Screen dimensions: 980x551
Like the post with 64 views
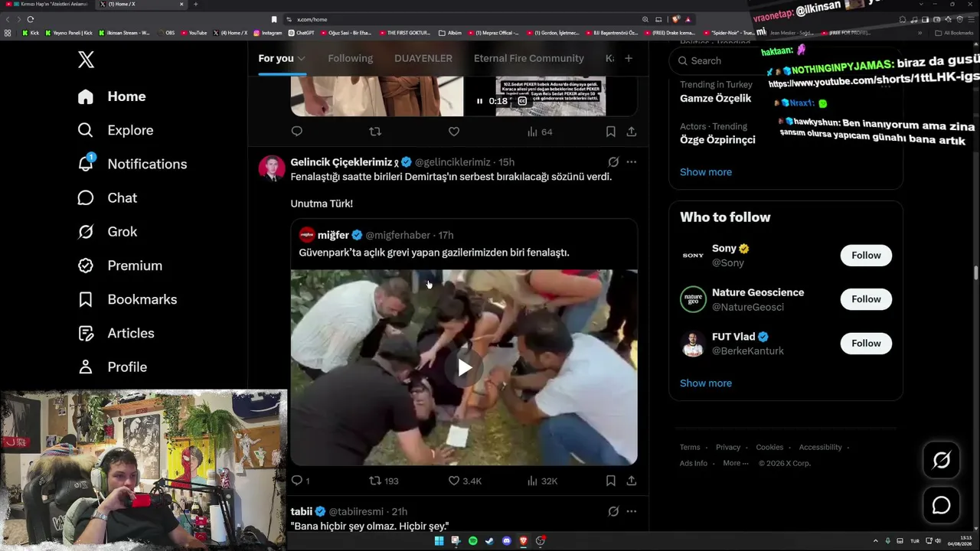point(454,132)
